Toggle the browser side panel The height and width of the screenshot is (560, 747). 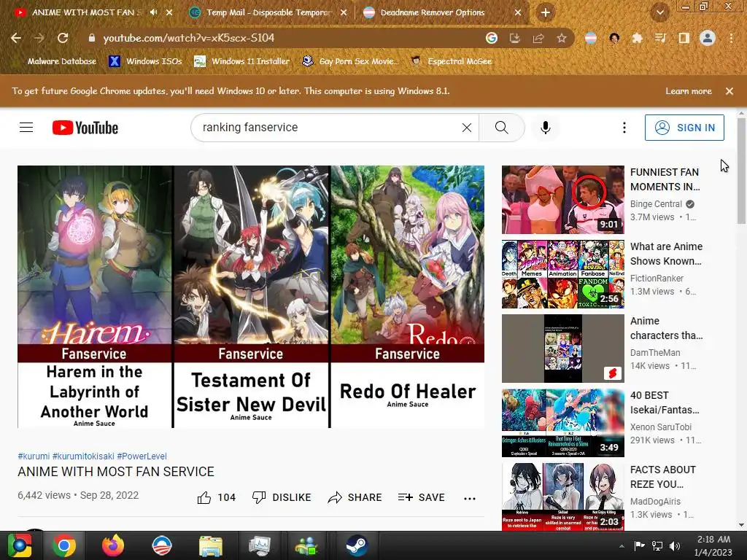click(x=684, y=38)
